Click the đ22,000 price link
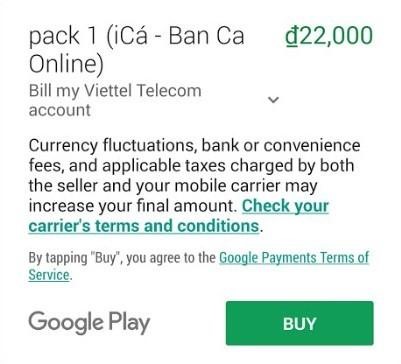This screenshot has width=401, height=364. [x=329, y=36]
